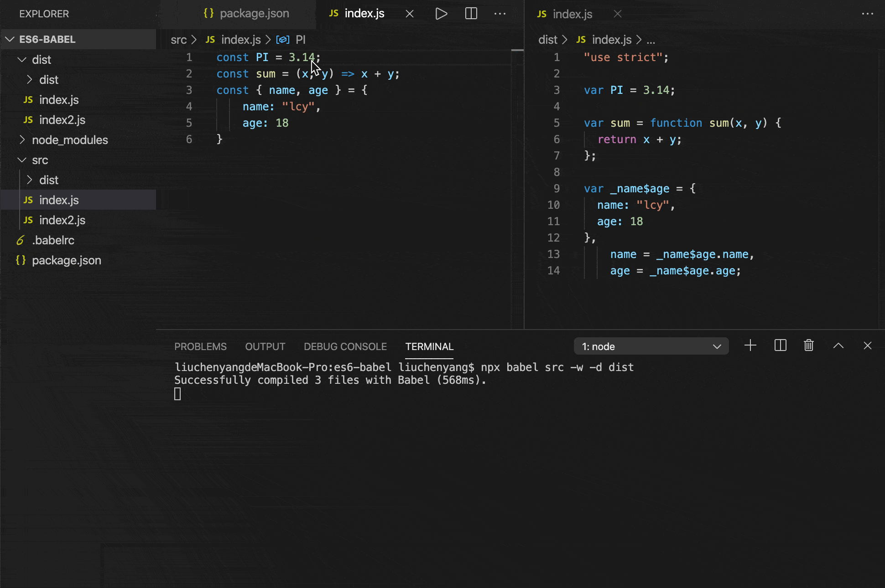The image size is (885, 588).
Task: Click the Run Code play icon
Action: pyautogui.click(x=441, y=14)
